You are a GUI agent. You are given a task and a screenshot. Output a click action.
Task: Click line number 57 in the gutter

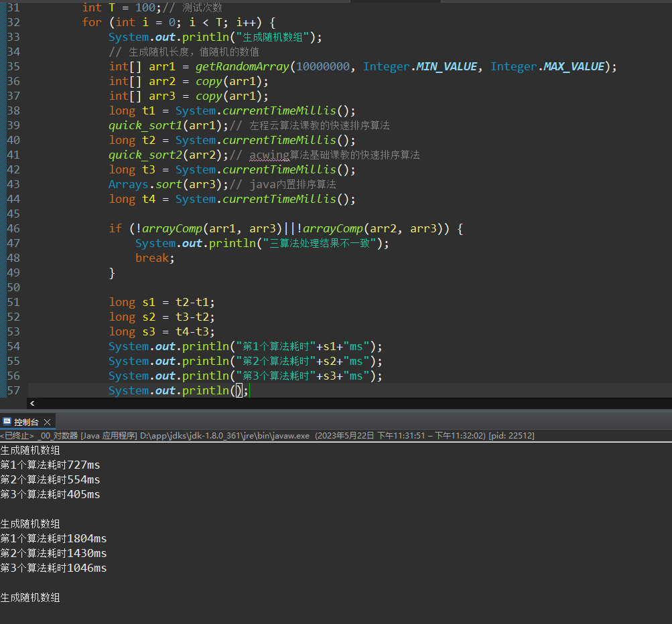(13, 390)
